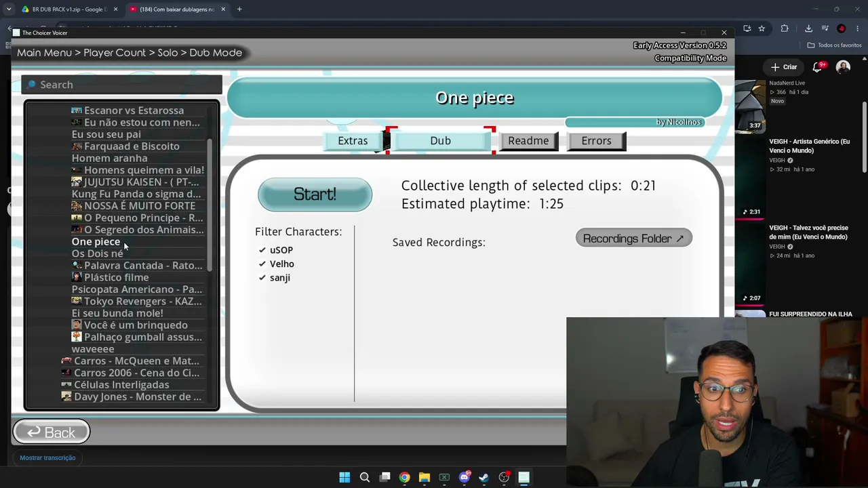Click the Farquaad e Biscoito thumbnail icon
This screenshot has height=488, width=868.
pyautogui.click(x=77, y=146)
